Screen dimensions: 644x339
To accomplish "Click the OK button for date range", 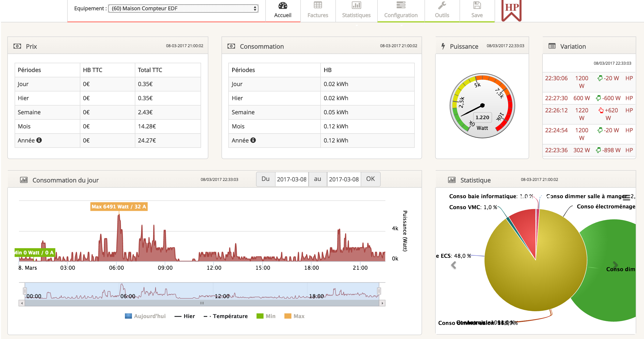I will pyautogui.click(x=370, y=179).
